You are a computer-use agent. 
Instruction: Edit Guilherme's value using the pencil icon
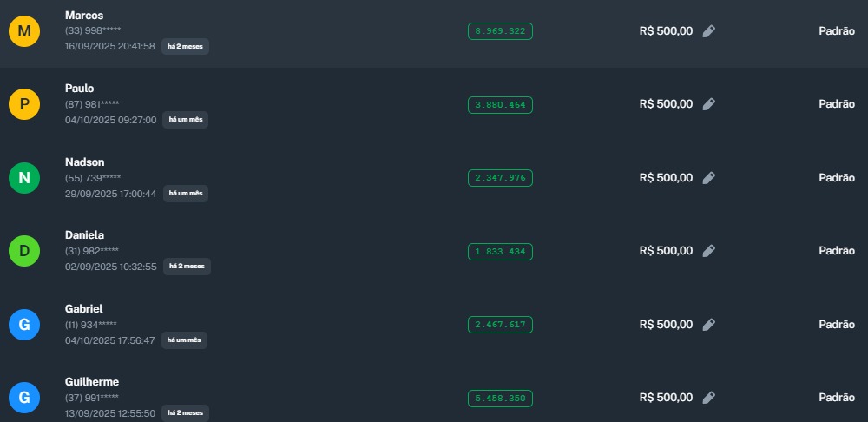coord(708,398)
